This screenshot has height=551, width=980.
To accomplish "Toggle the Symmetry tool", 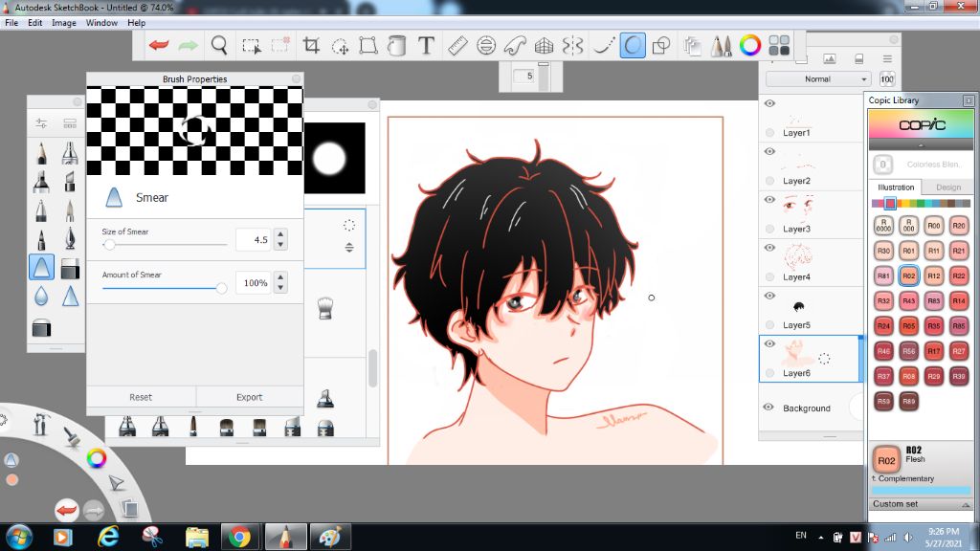I will (572, 45).
